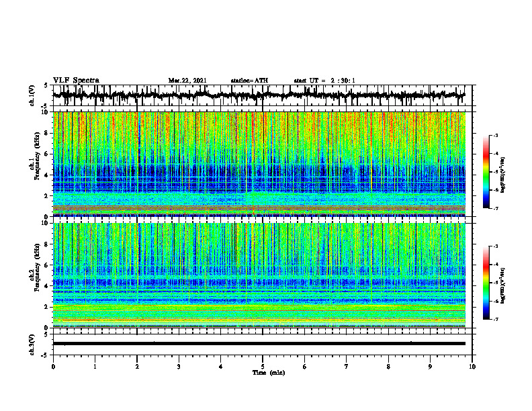Viewport: 532px width, 411px height.
Task: Click the ch.2 PSD color scale bar
Action: (x=486, y=283)
